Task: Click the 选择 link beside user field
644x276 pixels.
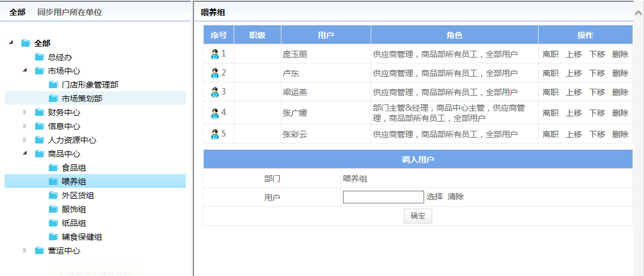Action: (x=435, y=197)
